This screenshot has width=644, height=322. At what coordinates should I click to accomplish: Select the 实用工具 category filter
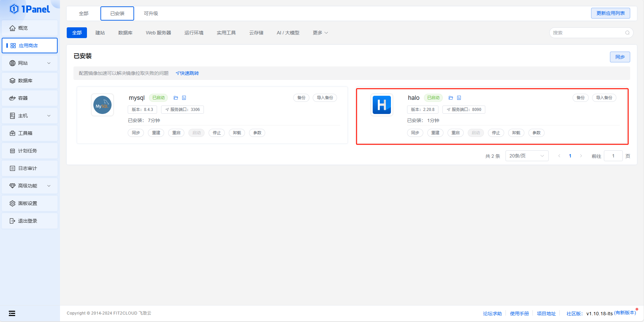point(226,33)
